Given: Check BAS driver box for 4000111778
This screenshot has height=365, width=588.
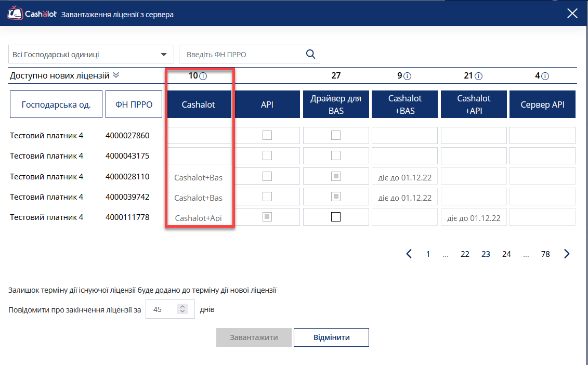Looking at the screenshot, I should 336,216.
